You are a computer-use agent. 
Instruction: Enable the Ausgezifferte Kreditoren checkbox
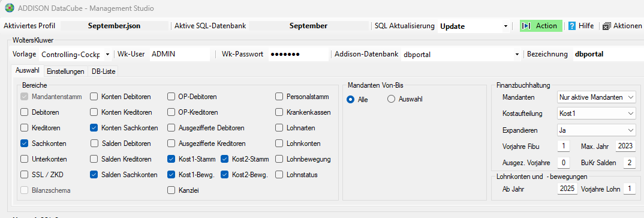171,144
